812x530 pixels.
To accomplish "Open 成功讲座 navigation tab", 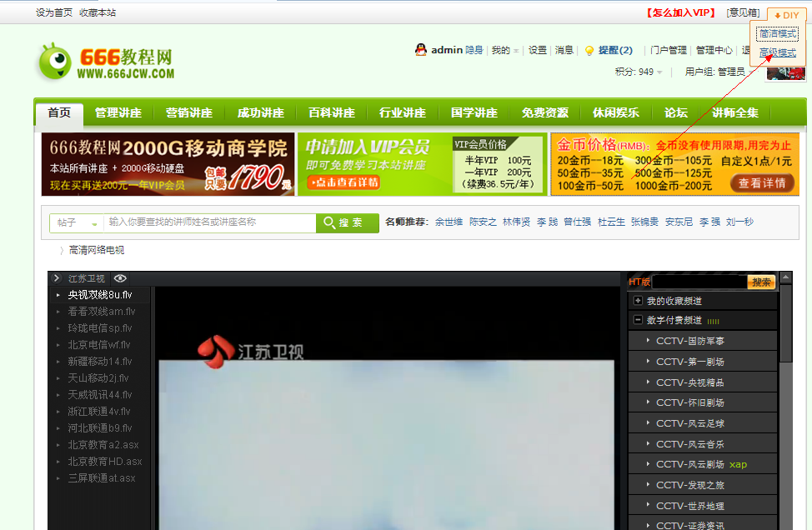I will pos(260,112).
